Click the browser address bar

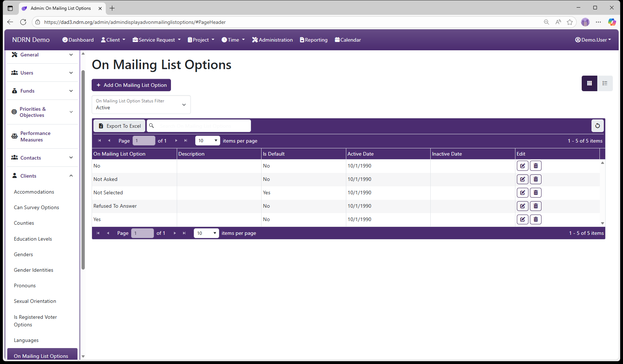pos(286,22)
